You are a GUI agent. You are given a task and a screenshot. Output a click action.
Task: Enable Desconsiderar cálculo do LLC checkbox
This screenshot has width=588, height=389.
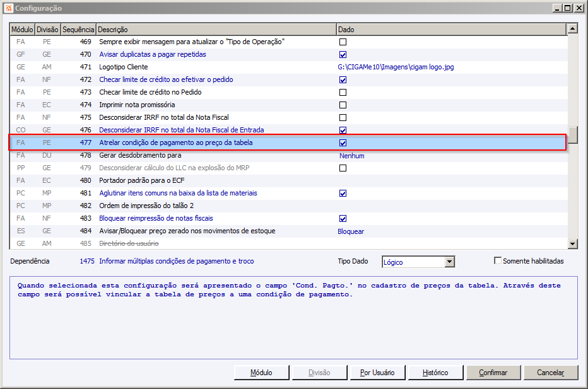pyautogui.click(x=343, y=168)
